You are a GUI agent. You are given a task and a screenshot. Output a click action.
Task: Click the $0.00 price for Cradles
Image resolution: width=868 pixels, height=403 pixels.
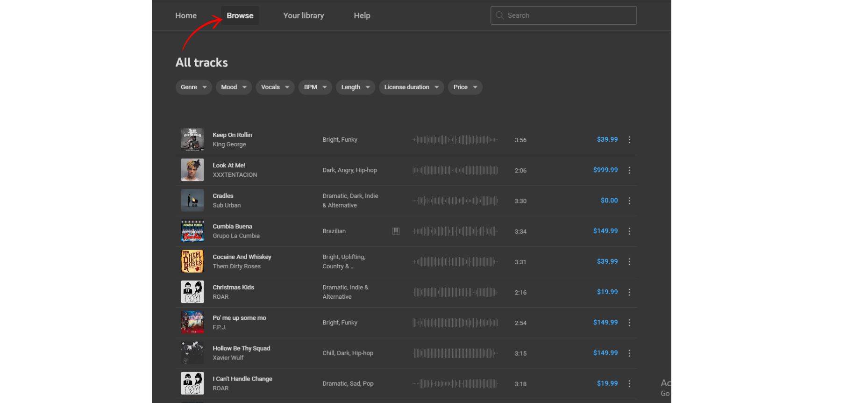(x=609, y=200)
